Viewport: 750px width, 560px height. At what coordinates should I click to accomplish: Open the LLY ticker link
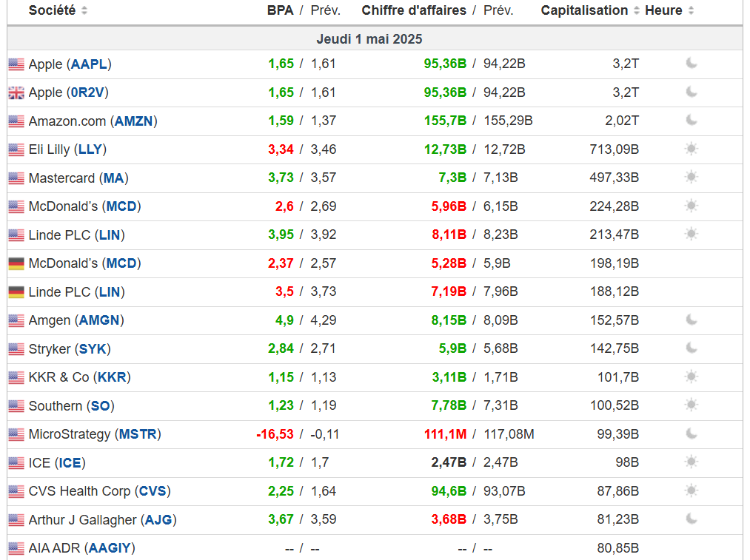pos(90,149)
